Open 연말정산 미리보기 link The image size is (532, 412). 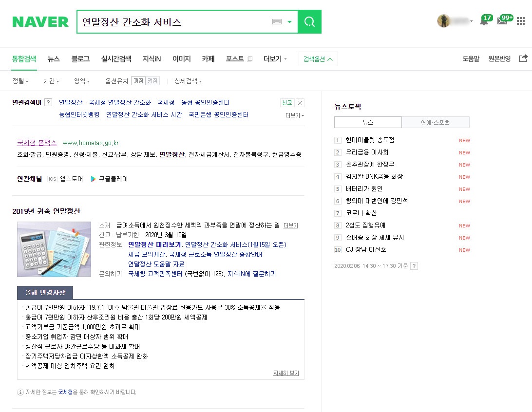(154, 244)
